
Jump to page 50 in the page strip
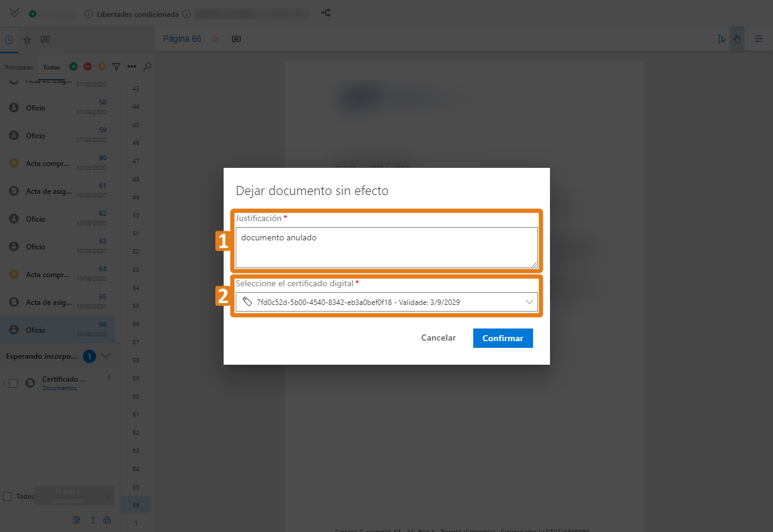point(135,215)
